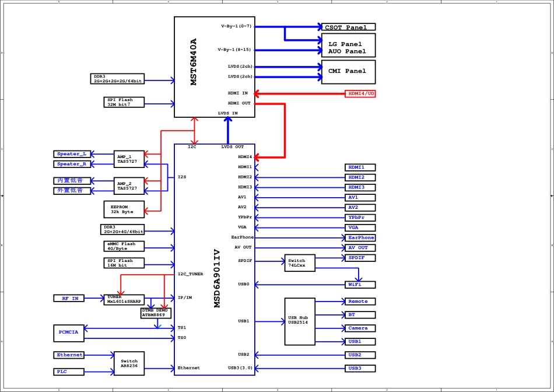The height and width of the screenshot is (392, 554).
Task: Select the SPI Flash 32M bit block
Action: (x=123, y=103)
